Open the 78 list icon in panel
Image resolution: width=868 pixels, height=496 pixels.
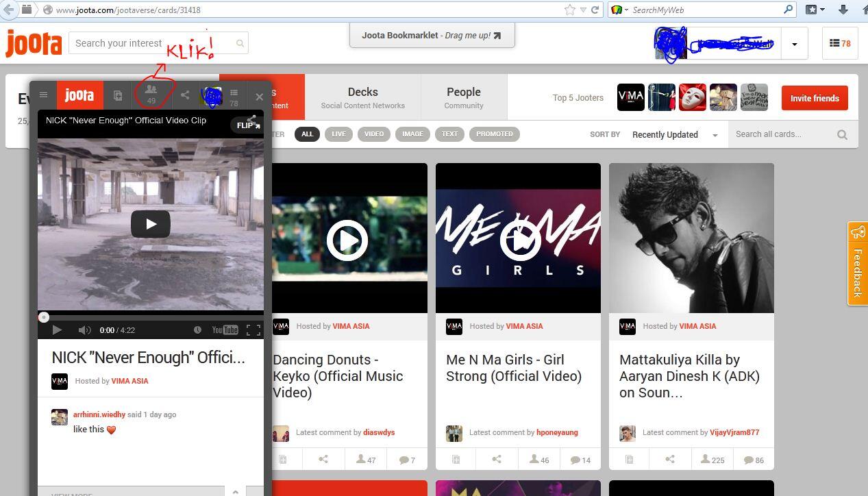(234, 97)
